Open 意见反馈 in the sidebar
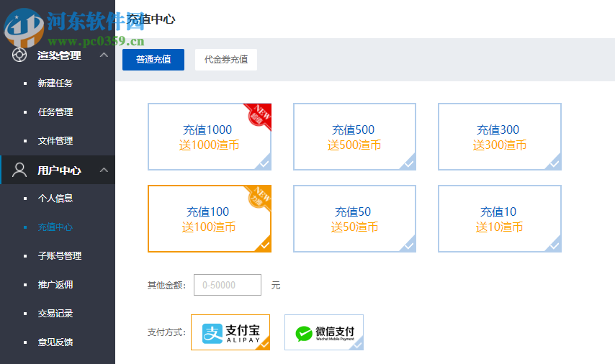The height and width of the screenshot is (364, 615). (55, 342)
